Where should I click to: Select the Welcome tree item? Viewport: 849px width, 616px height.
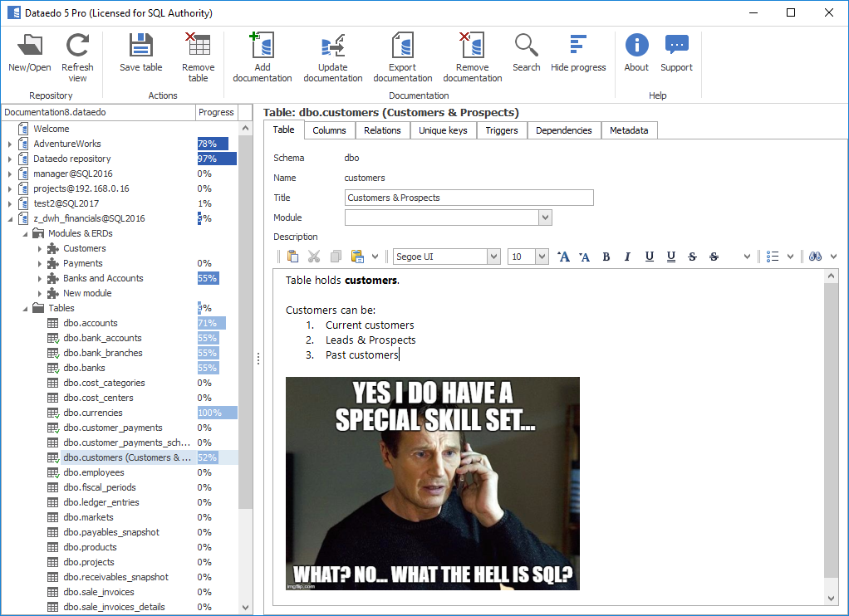(x=52, y=129)
